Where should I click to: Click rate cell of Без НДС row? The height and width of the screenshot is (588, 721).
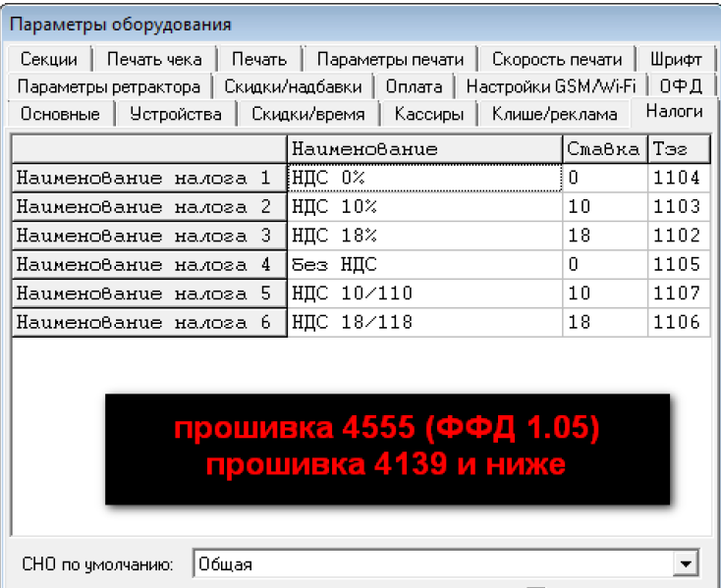tap(605, 265)
